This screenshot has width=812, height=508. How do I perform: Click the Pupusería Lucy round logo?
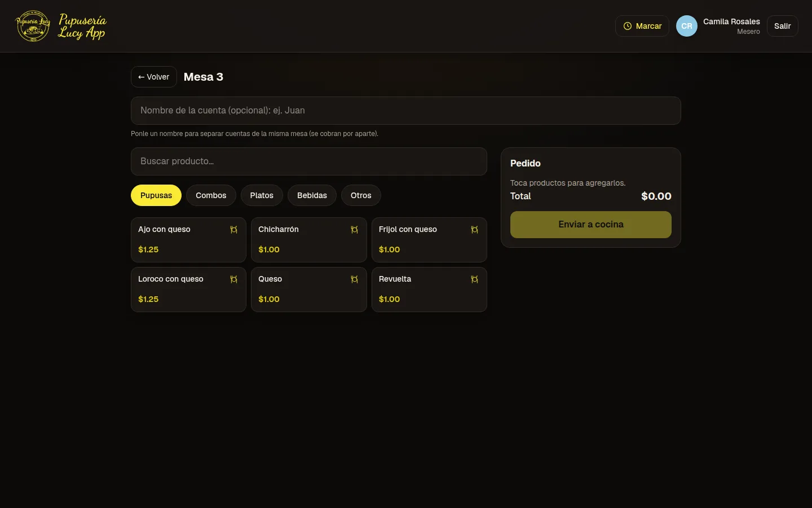click(33, 26)
